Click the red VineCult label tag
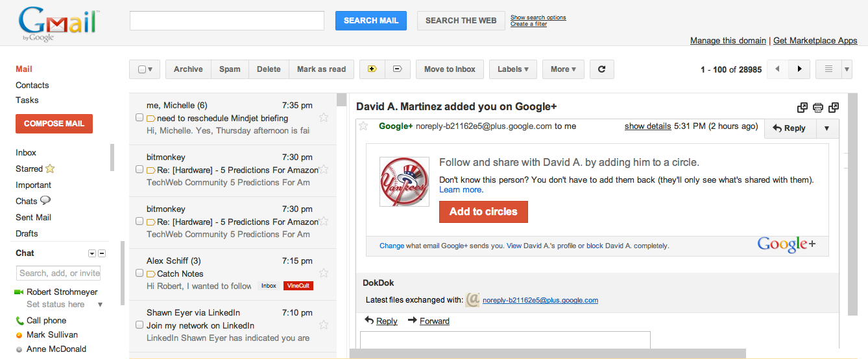Screen dimensions: 868x359 click(x=298, y=286)
